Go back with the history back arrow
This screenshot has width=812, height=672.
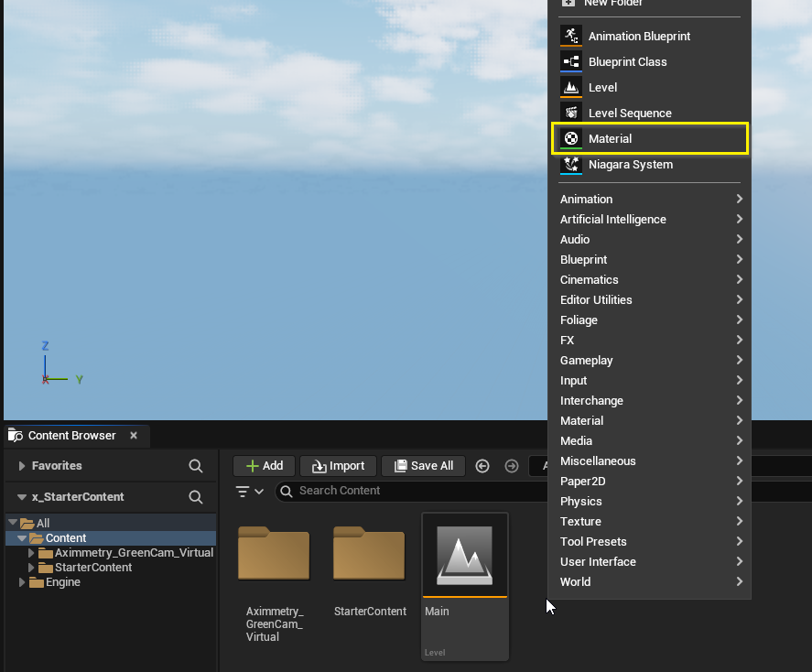[482, 466]
